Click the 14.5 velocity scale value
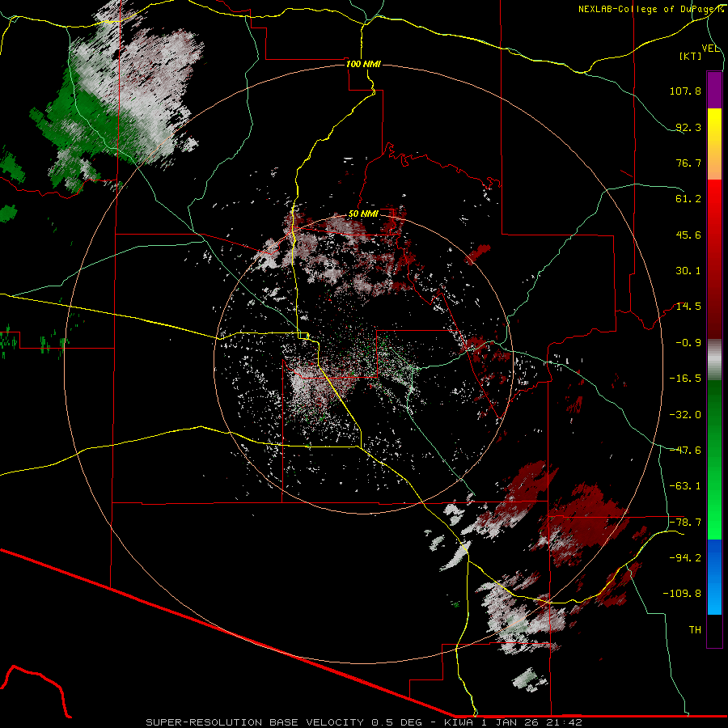The image size is (728, 728). click(688, 307)
